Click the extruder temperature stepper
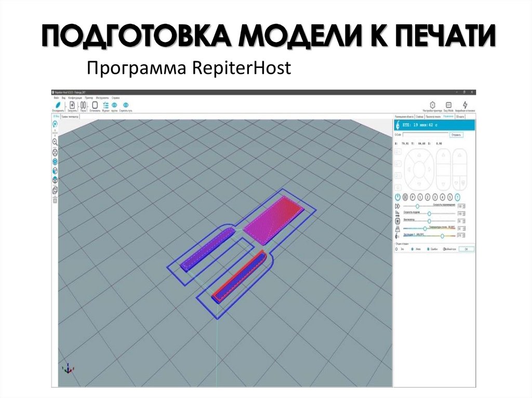Screen dimensions: 532x398 pyautogui.click(x=461, y=236)
